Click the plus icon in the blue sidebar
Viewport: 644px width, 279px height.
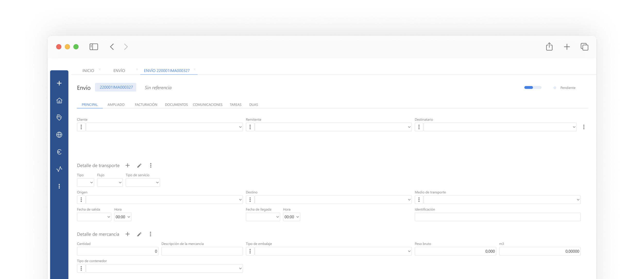pyautogui.click(x=59, y=83)
